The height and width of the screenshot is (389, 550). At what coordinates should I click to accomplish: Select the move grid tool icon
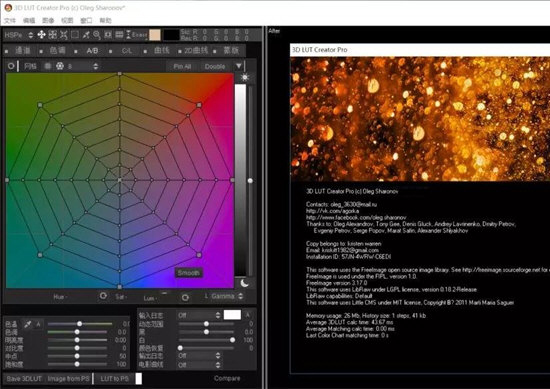pyautogui.click(x=41, y=34)
